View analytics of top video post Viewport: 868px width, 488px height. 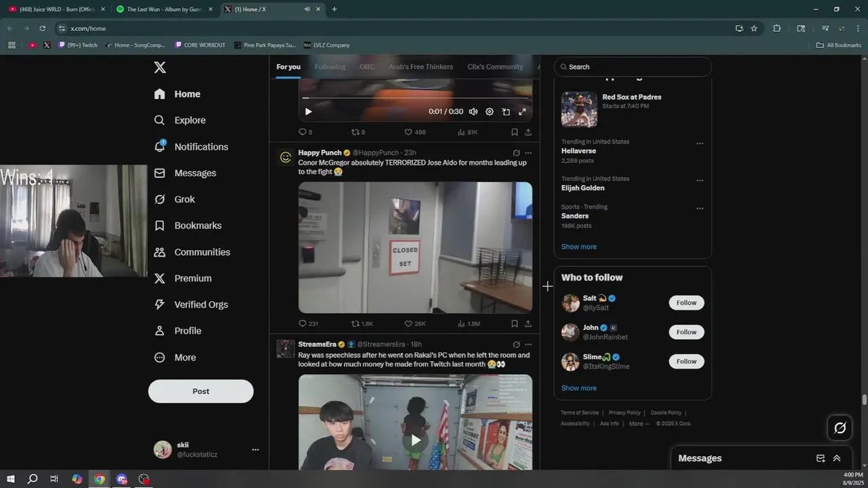tap(468, 132)
